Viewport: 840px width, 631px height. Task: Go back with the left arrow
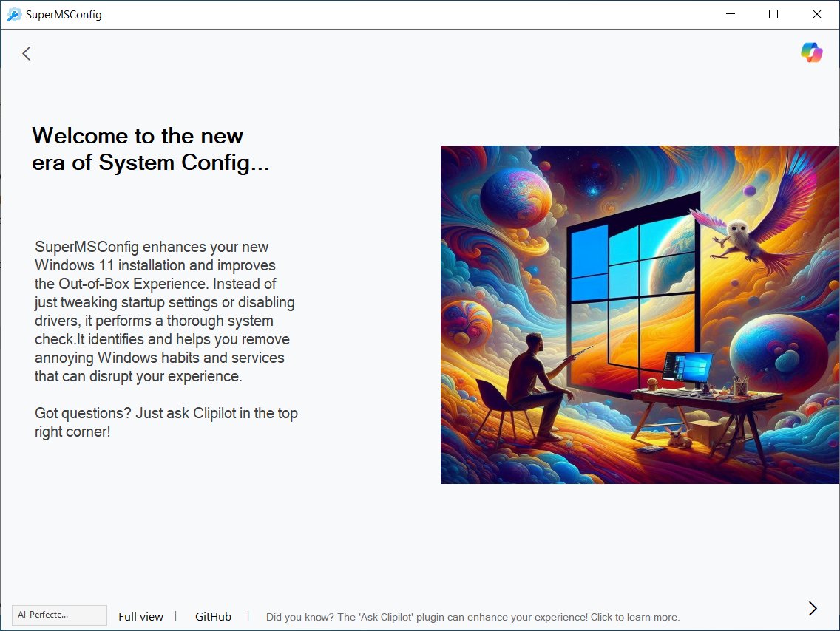pos(27,53)
